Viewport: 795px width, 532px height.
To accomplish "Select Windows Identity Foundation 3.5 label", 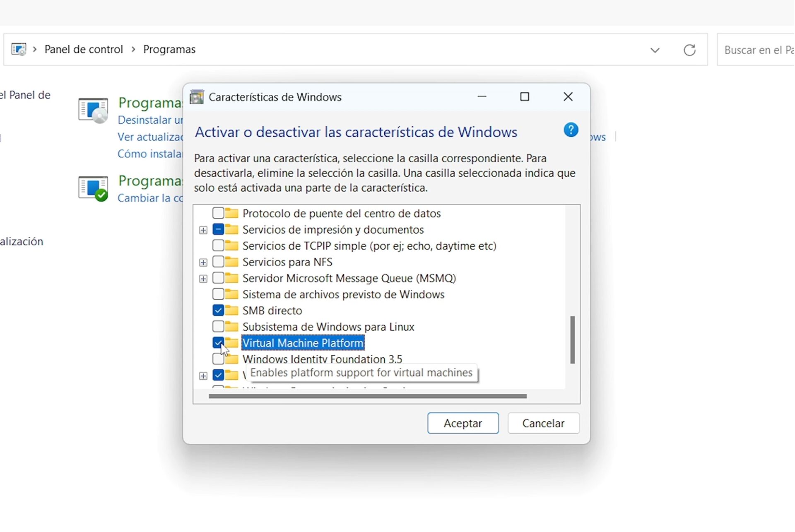I will tap(322, 359).
